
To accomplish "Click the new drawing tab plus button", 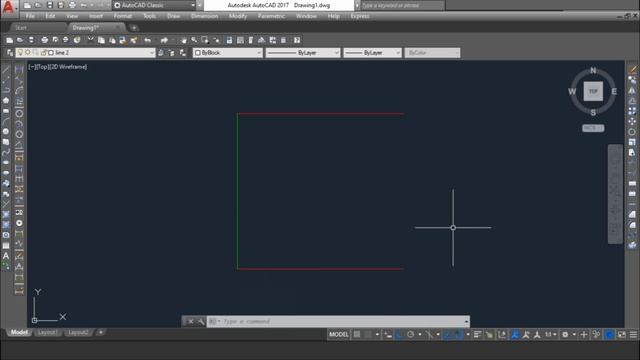I will [133, 28].
